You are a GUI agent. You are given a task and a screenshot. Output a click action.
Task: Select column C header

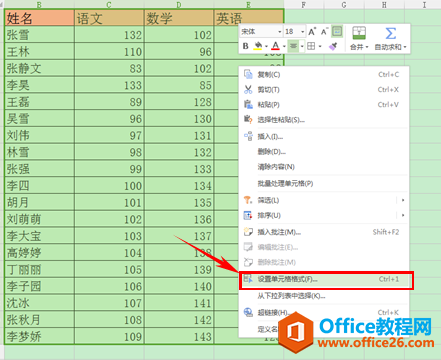pos(109,4)
